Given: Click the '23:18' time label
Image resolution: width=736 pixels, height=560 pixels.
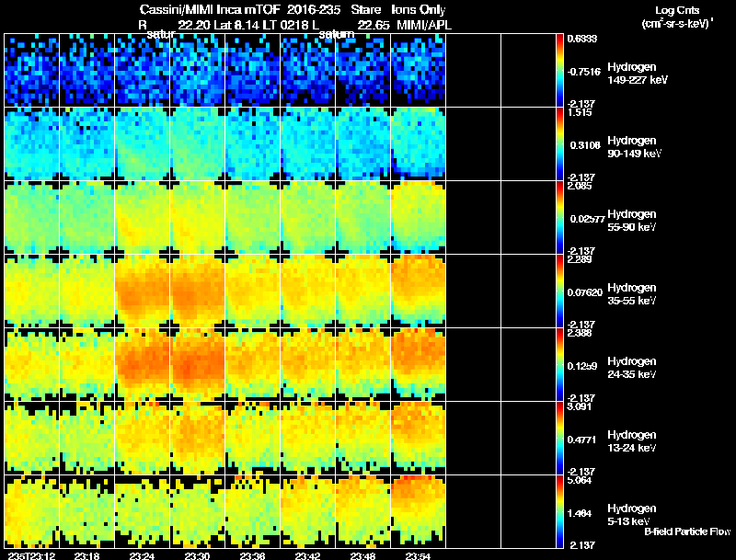Looking at the screenshot, I should [x=86, y=556].
